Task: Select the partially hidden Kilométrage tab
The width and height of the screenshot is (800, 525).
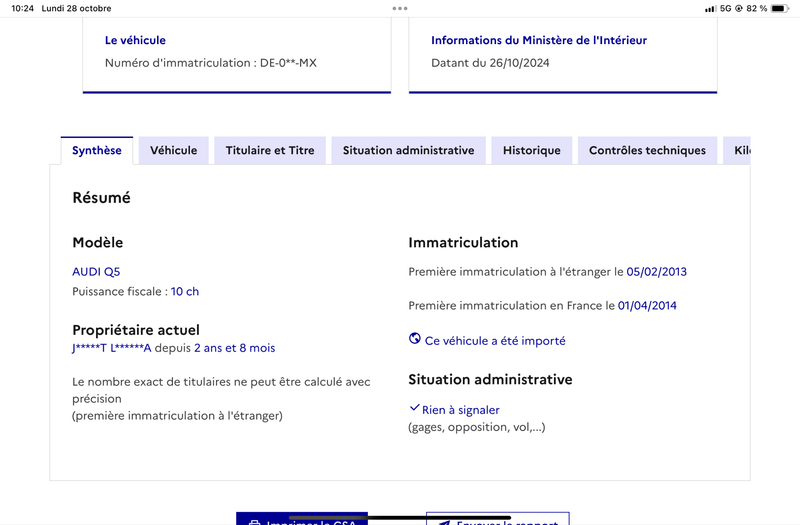Action: [737, 151]
